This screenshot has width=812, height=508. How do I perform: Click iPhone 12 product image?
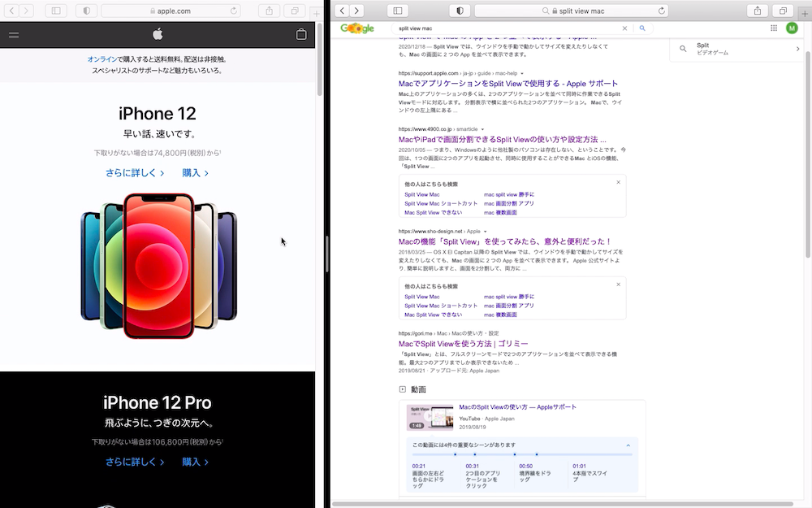click(158, 266)
